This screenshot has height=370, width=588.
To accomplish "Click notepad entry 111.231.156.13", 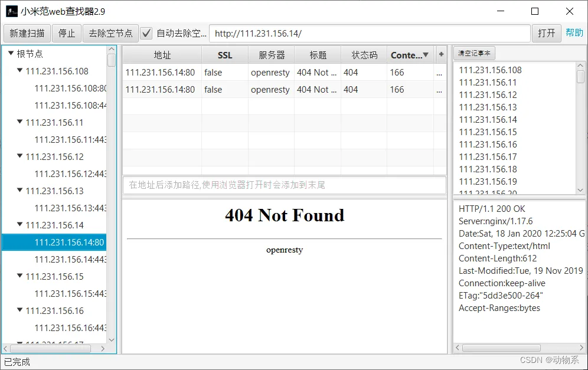I will [488, 107].
